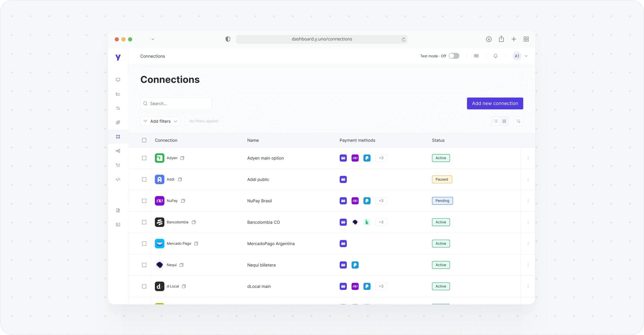Image resolution: width=644 pixels, height=335 pixels.
Task: Open NuPay row three-dot menu
Action: pyautogui.click(x=528, y=201)
